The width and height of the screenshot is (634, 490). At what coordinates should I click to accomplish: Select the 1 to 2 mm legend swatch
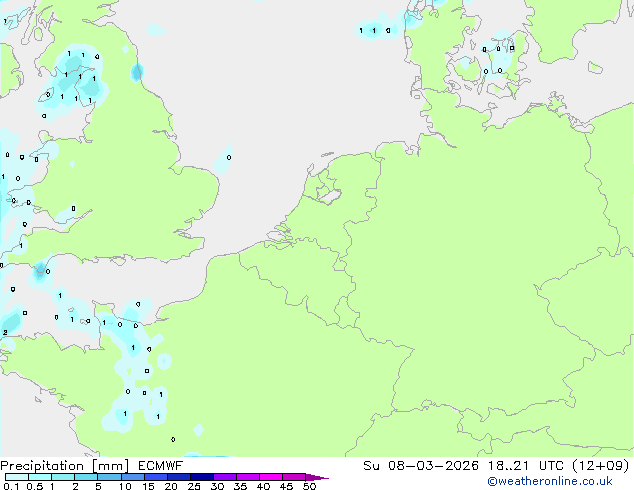click(x=63, y=477)
